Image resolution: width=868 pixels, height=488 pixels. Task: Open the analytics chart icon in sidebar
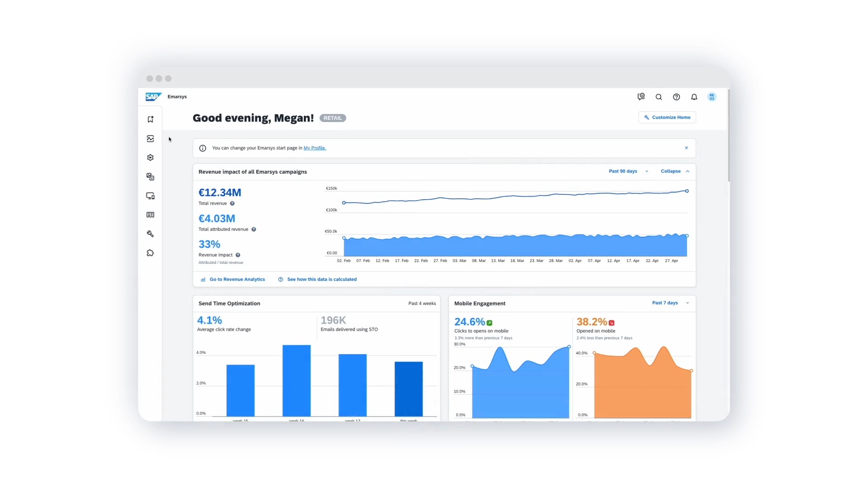[x=151, y=139]
